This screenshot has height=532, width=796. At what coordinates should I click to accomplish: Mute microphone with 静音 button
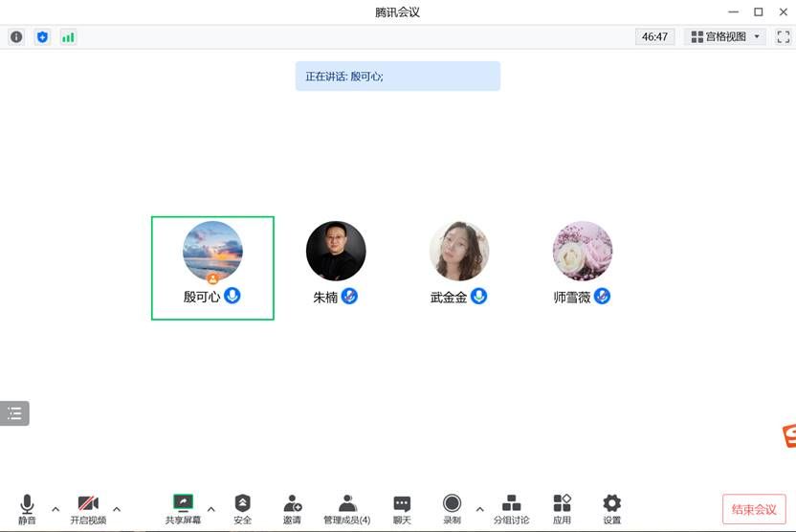(x=27, y=509)
